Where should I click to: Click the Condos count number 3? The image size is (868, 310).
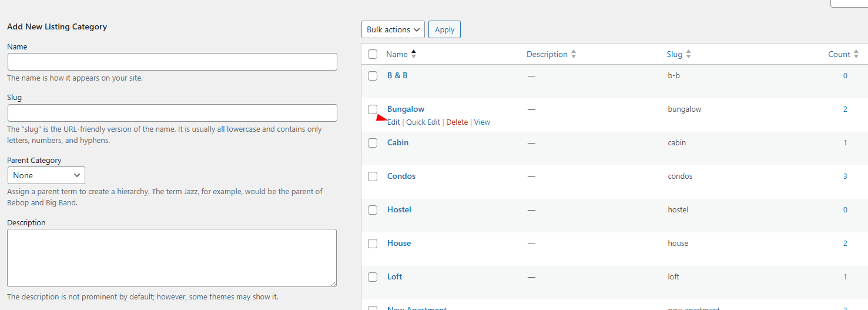pyautogui.click(x=845, y=176)
